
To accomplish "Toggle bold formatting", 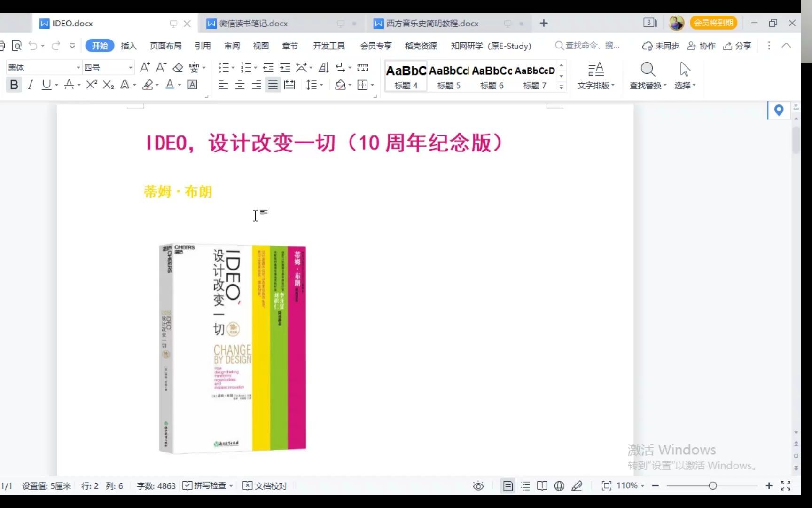I will (14, 85).
